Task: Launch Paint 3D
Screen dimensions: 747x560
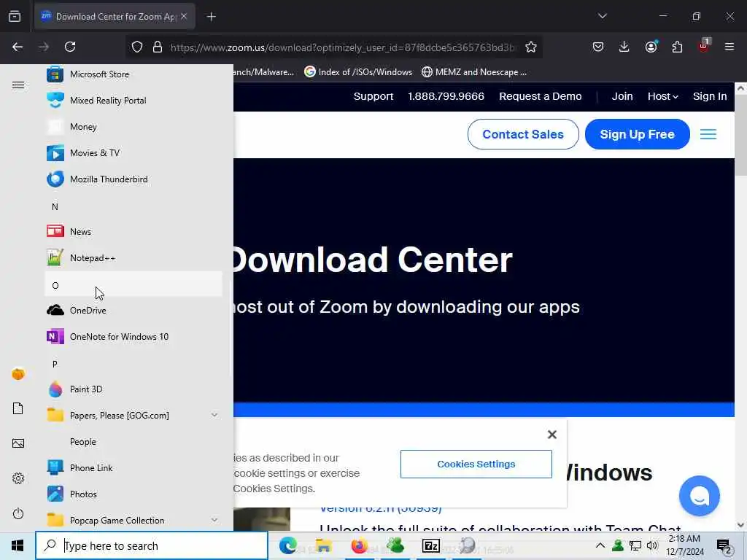Action: click(x=133, y=389)
